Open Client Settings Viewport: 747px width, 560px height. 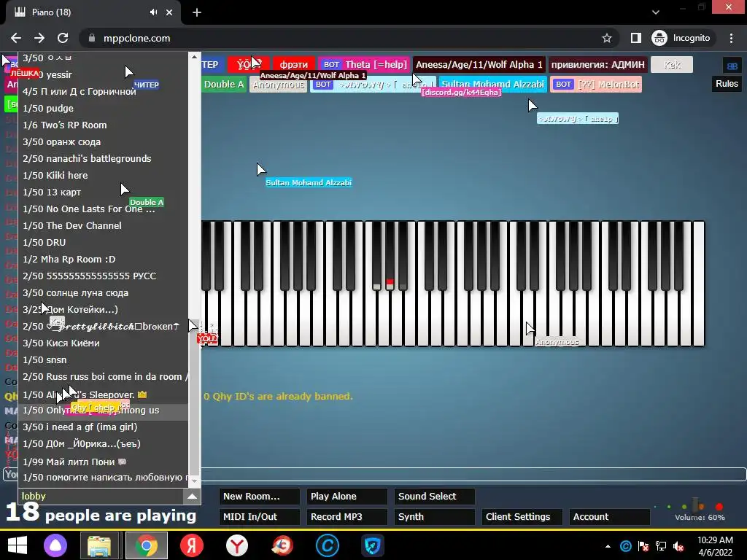522,517
